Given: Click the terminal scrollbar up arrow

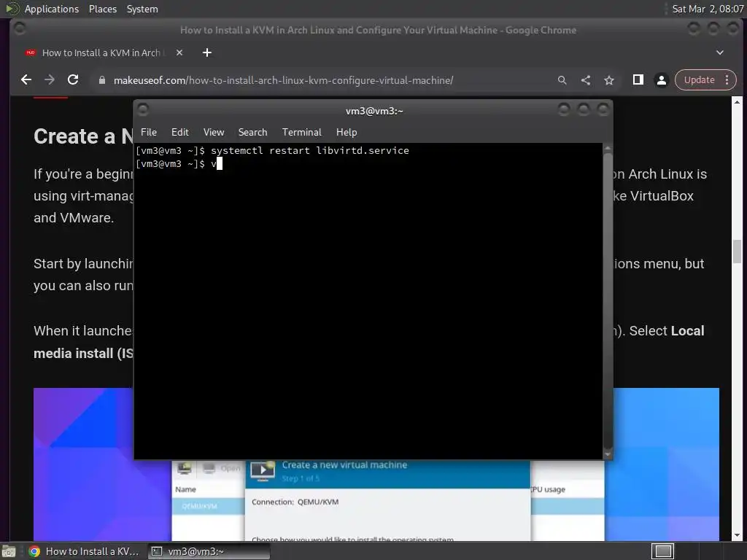Looking at the screenshot, I should [x=608, y=147].
